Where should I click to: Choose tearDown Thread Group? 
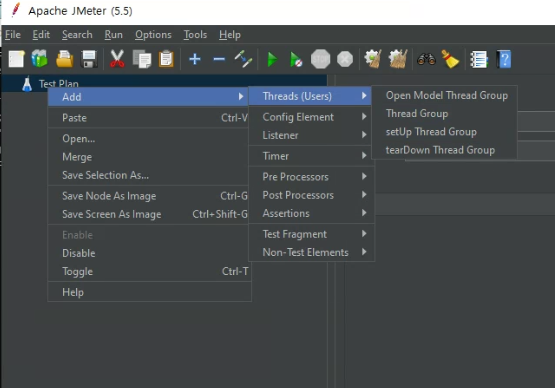click(445, 150)
